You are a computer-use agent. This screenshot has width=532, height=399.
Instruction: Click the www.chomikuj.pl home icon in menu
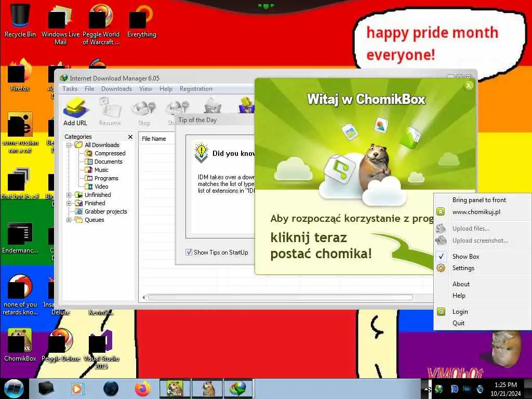point(441,212)
